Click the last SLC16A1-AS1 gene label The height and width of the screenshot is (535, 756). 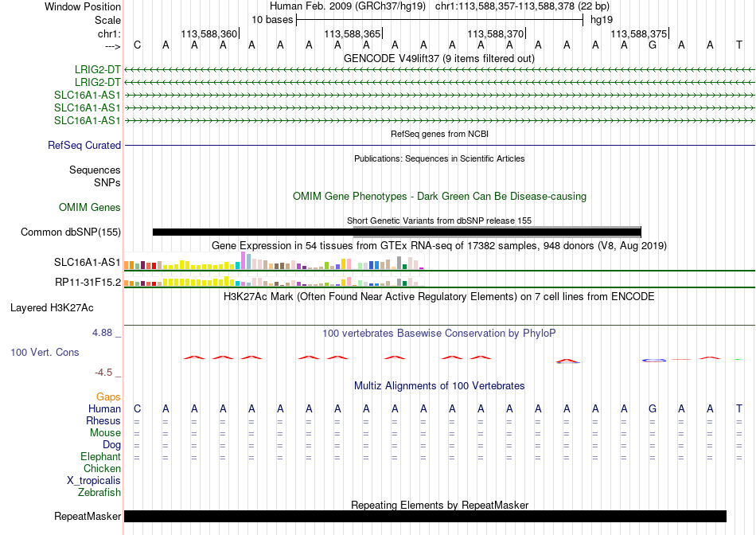pyautogui.click(x=88, y=120)
